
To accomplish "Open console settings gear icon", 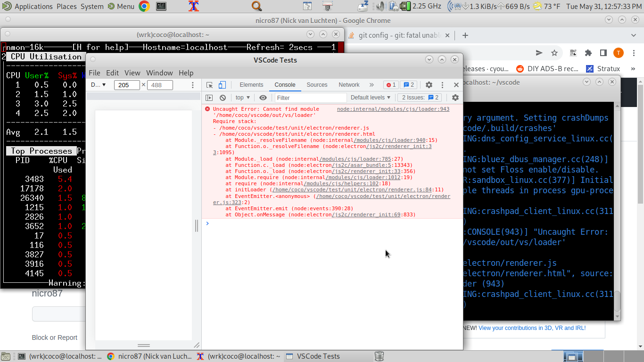I will 455,98.
